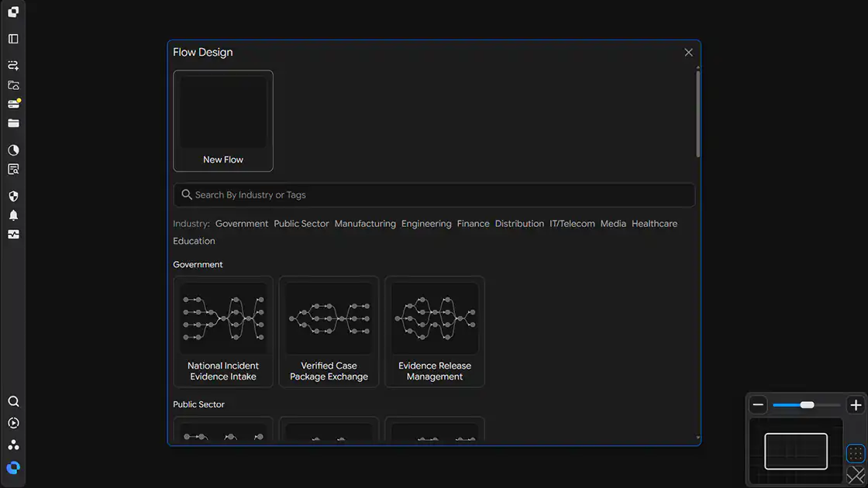Filter by Education industry tag
This screenshot has height=488, width=868.
click(194, 241)
